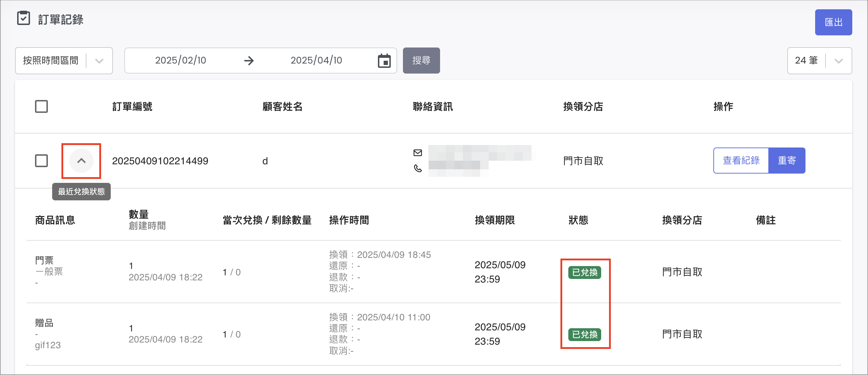
Task: Click the 匯出 export button
Action: point(833,22)
